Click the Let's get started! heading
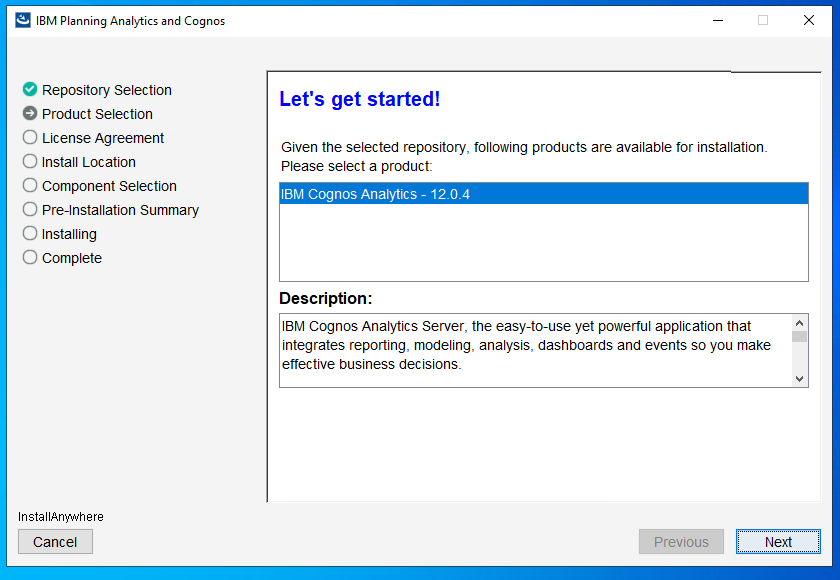 coord(359,99)
